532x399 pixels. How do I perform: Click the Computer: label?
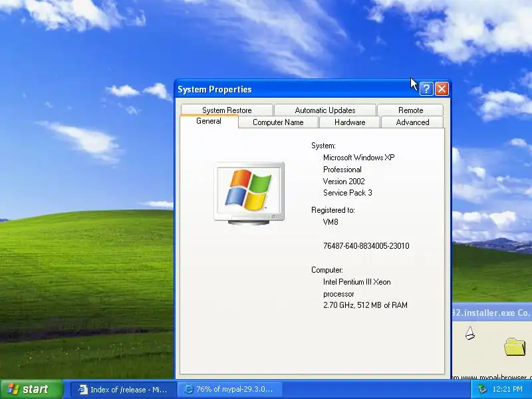tap(327, 270)
